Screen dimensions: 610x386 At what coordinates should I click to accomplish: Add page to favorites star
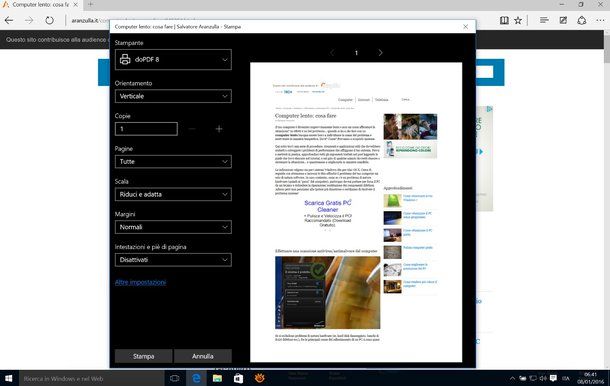(x=518, y=20)
